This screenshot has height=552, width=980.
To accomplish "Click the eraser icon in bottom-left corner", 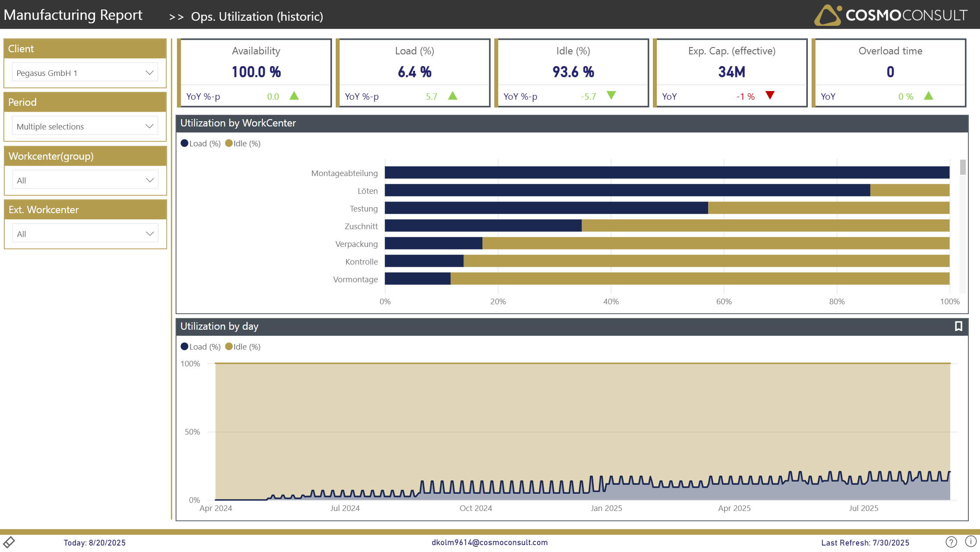I will pyautogui.click(x=9, y=542).
